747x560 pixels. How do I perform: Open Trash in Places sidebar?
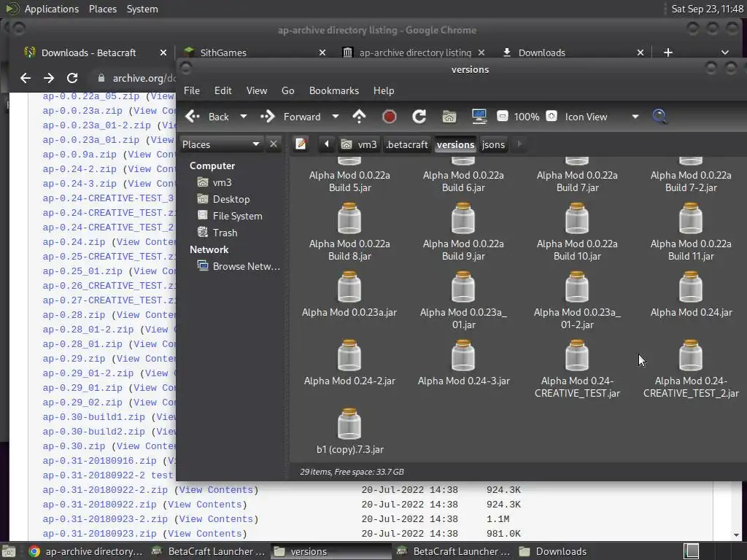pos(225,233)
